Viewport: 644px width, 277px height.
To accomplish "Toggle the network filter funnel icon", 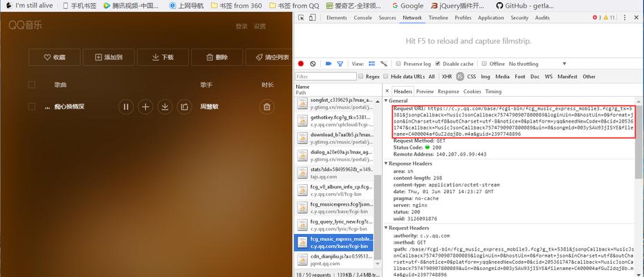I will 340,64.
